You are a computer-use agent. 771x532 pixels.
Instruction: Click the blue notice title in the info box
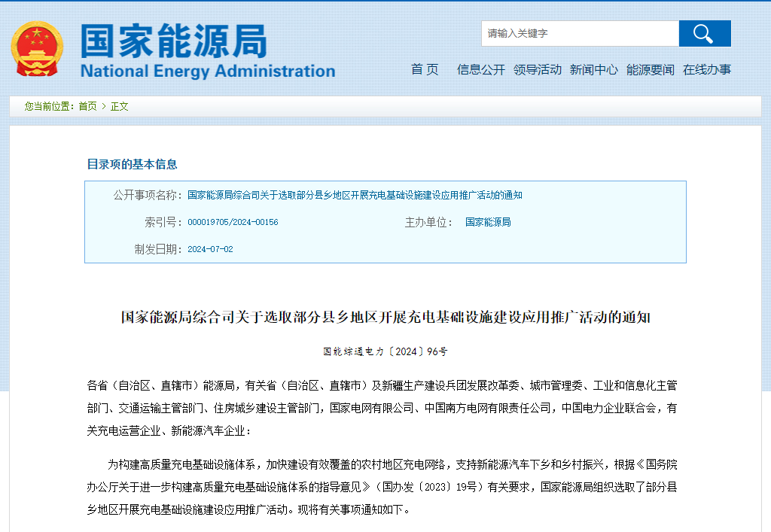pos(355,195)
